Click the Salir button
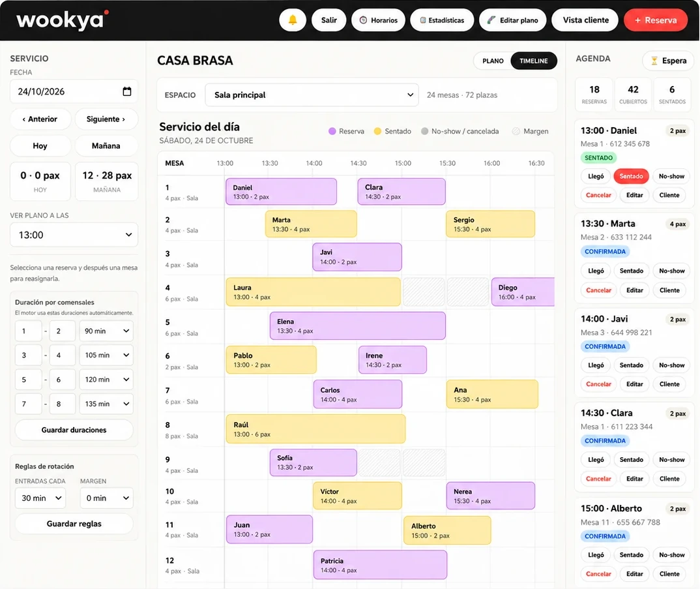Screen dimensions: 700x589 click(329, 20)
